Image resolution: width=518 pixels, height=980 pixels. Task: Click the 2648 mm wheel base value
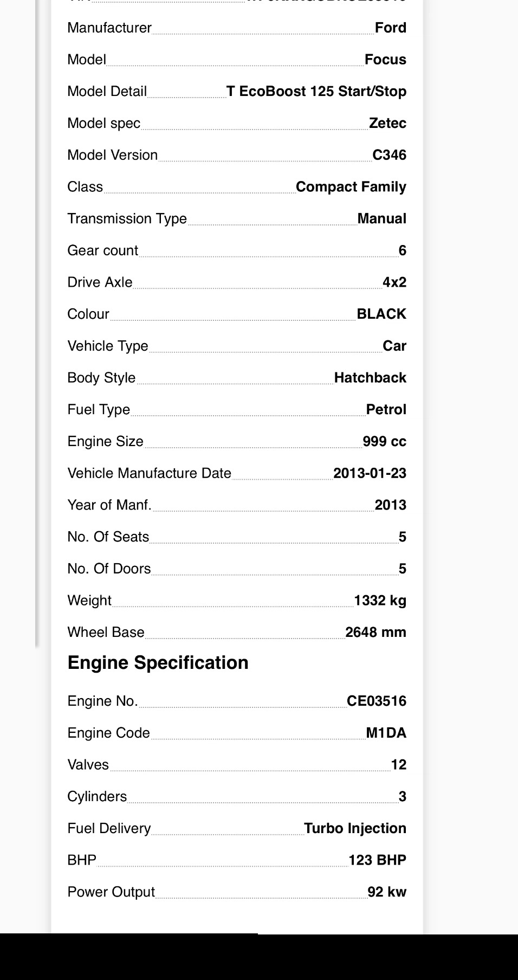(x=375, y=633)
